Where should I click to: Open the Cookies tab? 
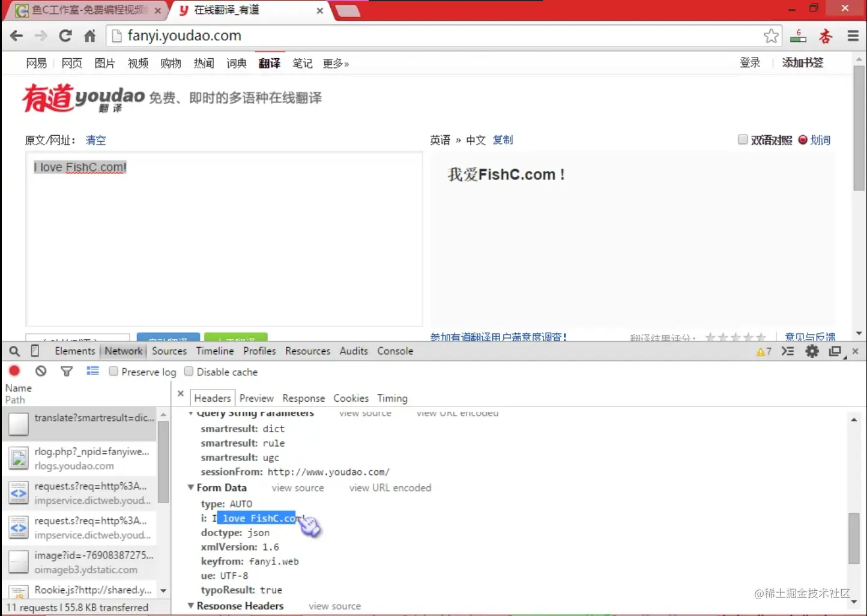(x=351, y=398)
